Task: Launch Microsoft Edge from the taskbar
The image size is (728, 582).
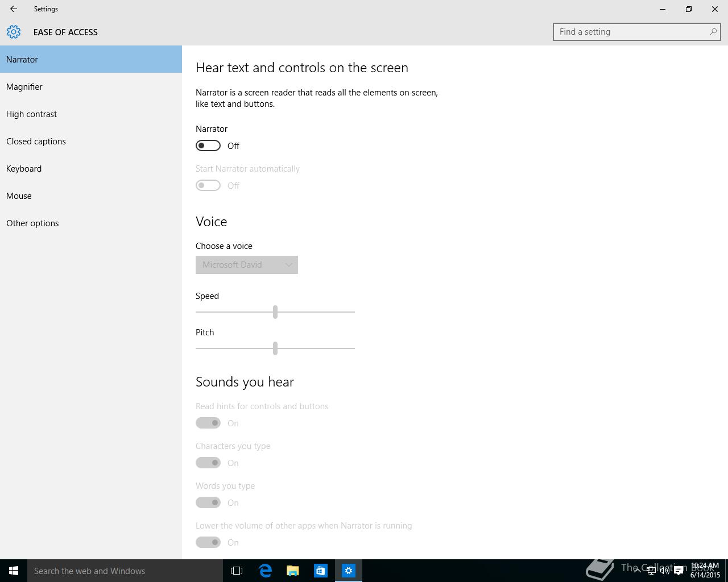Action: point(265,571)
